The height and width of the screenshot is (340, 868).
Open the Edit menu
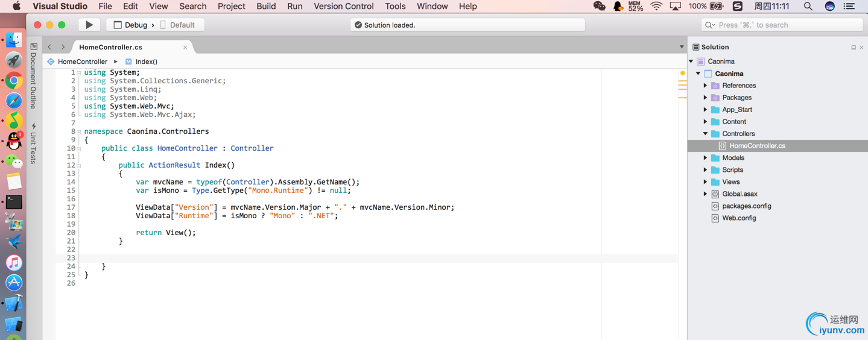pyautogui.click(x=130, y=6)
